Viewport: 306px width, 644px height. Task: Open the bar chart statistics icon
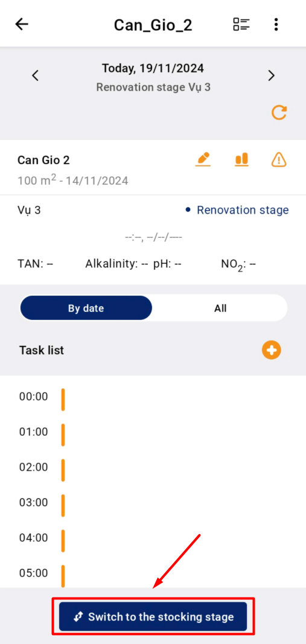click(x=241, y=159)
